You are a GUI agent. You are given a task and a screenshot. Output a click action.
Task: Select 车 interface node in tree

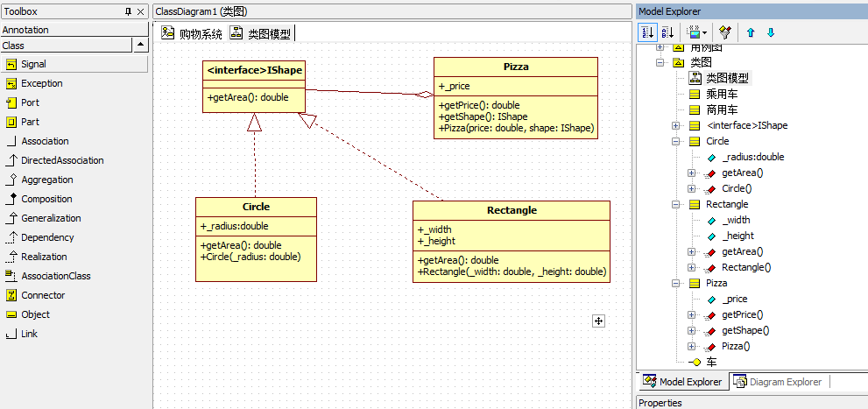coord(711,363)
